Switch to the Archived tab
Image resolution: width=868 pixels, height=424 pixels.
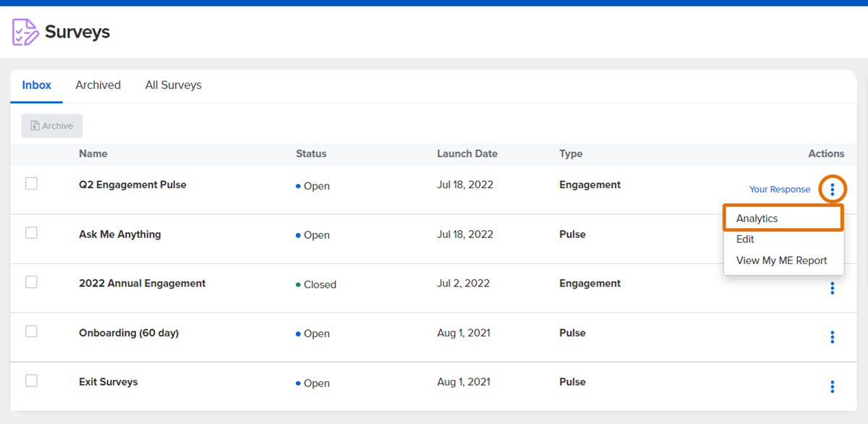coord(98,85)
